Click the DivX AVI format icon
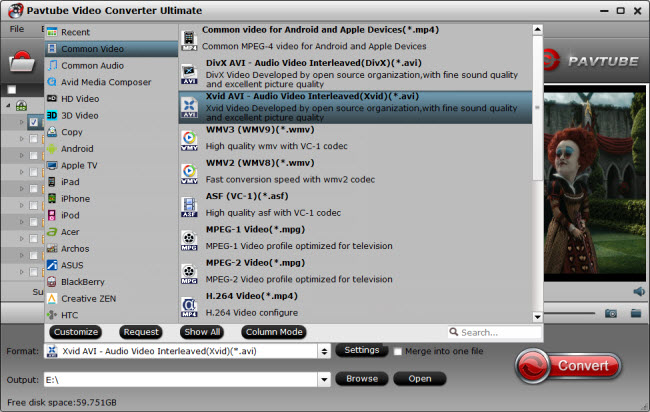The width and height of the screenshot is (650, 412). (189, 74)
